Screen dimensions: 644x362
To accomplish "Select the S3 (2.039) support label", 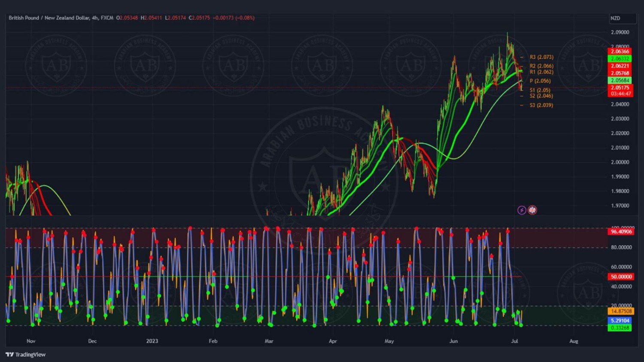I will pos(541,105).
